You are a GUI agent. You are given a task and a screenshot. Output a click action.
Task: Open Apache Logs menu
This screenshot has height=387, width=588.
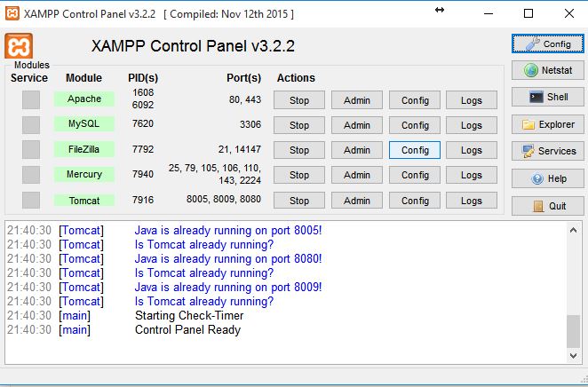[x=472, y=100]
